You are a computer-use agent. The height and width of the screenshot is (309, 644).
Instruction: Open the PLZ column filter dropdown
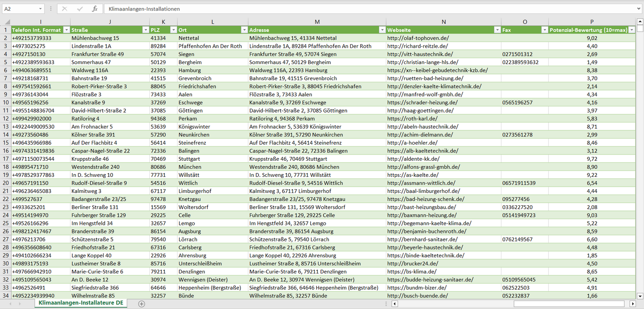[173, 30]
